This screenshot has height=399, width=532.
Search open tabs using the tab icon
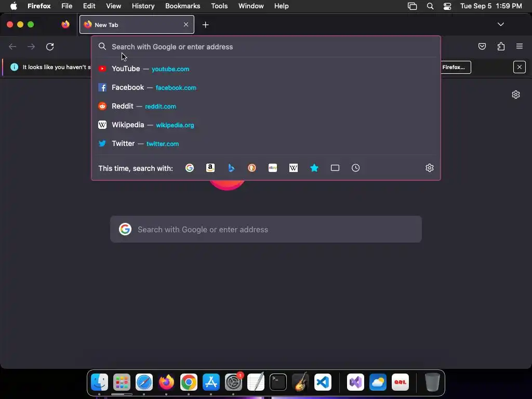coord(335,168)
